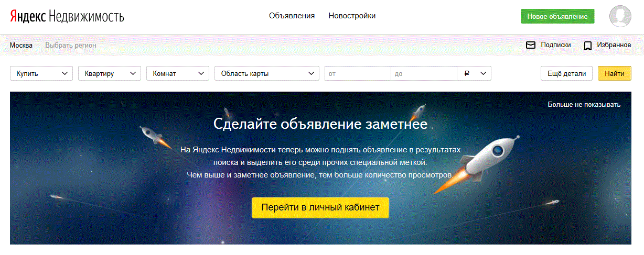Screen dimensions: 644x255
Task: Click the envelope icon near Подписки
Action: click(x=531, y=45)
